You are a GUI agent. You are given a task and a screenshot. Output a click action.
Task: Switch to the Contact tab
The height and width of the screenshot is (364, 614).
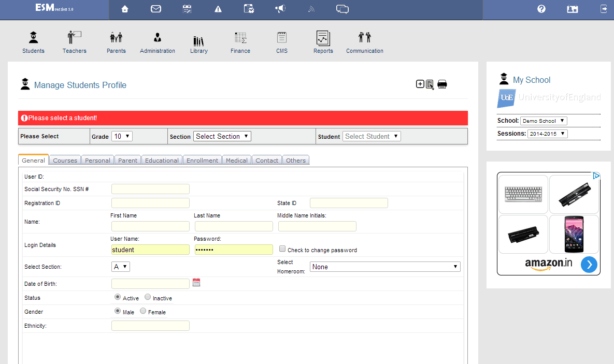[267, 161]
